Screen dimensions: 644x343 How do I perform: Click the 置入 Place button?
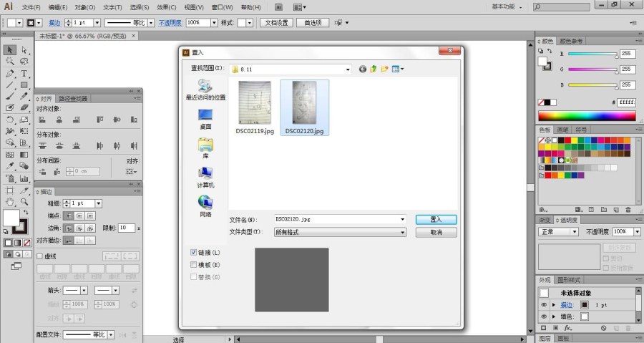(436, 219)
